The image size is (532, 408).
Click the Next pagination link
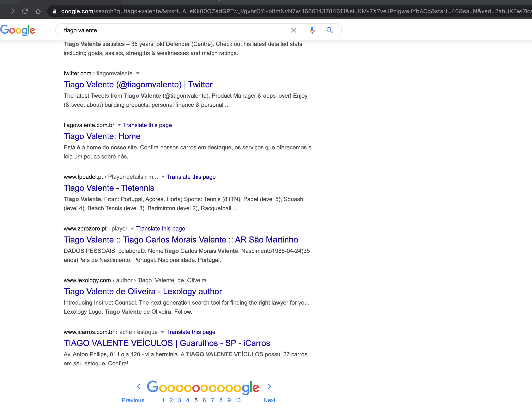[269, 400]
